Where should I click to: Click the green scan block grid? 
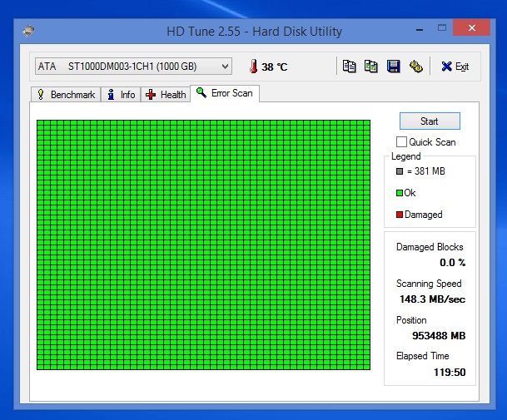pyautogui.click(x=203, y=245)
